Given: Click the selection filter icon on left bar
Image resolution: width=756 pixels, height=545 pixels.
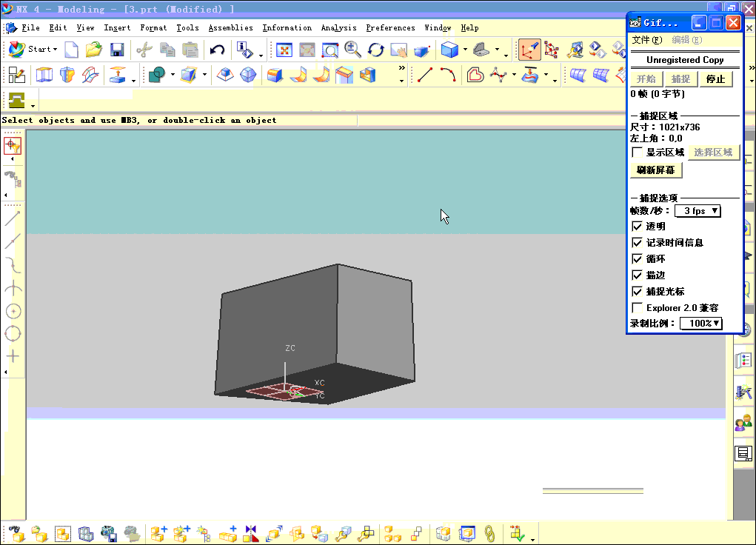Looking at the screenshot, I should tap(13, 146).
